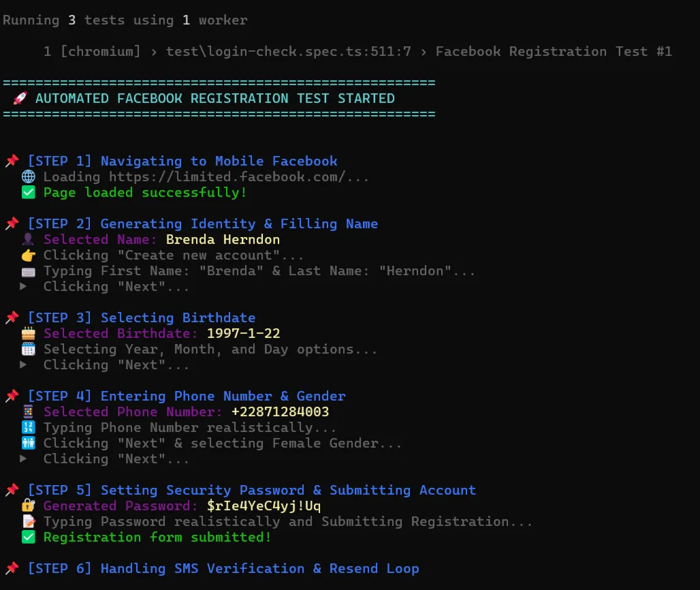This screenshot has height=590, width=700.
Task: Click the restroom gender icon beside Female Gender
Action: tap(28, 443)
